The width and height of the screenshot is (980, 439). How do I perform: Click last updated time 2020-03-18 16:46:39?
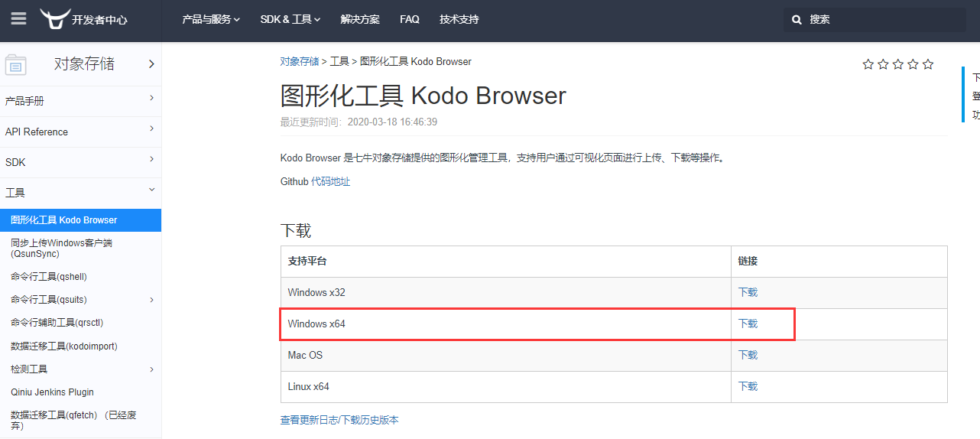[x=392, y=122]
